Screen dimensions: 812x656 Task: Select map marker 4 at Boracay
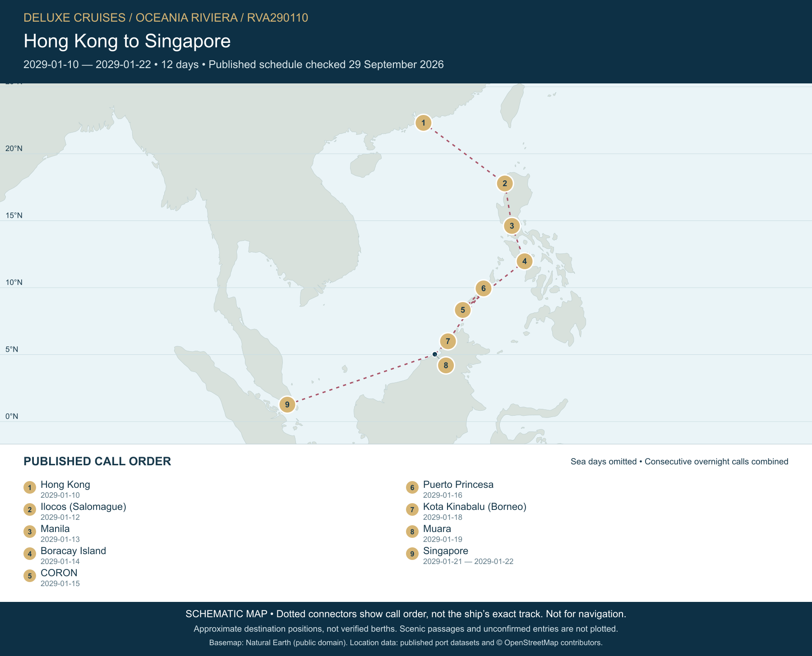[524, 261]
